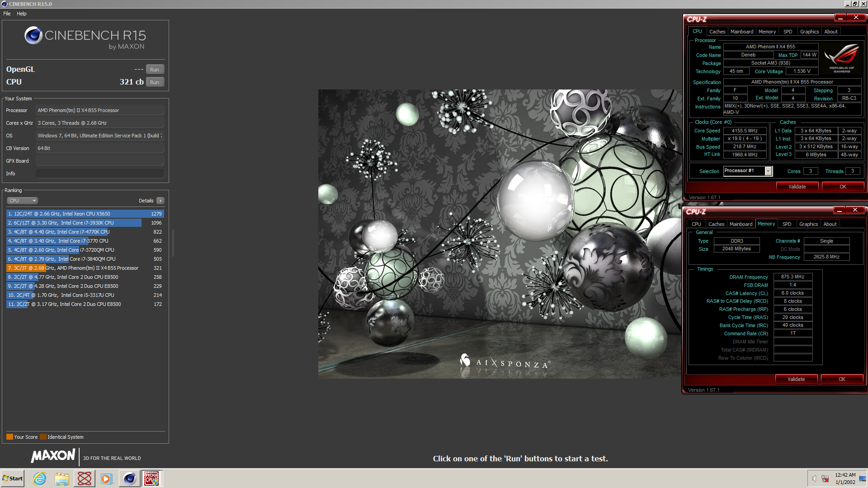Run the OpenGL benchmark test
Image resolution: width=868 pixels, height=488 pixels.
155,70
